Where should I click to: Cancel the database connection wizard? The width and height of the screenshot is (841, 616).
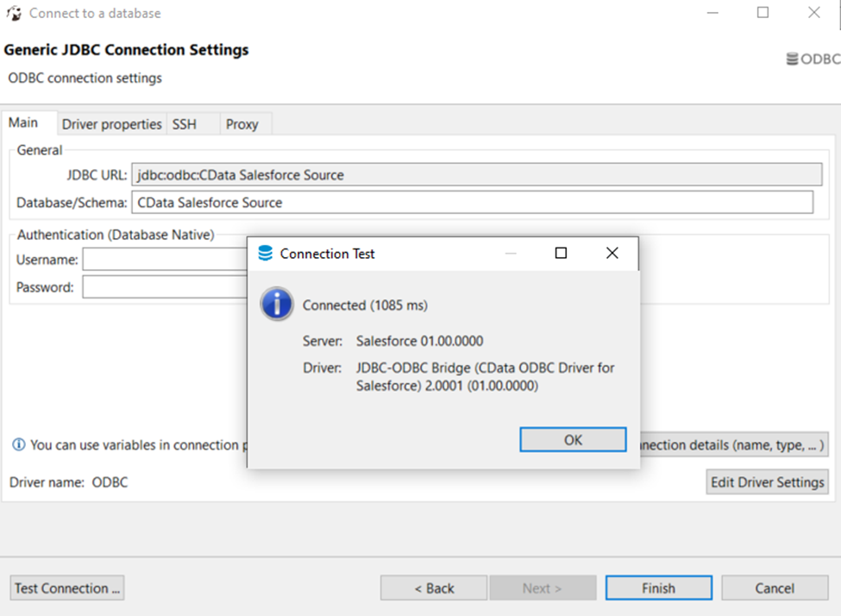pos(774,588)
